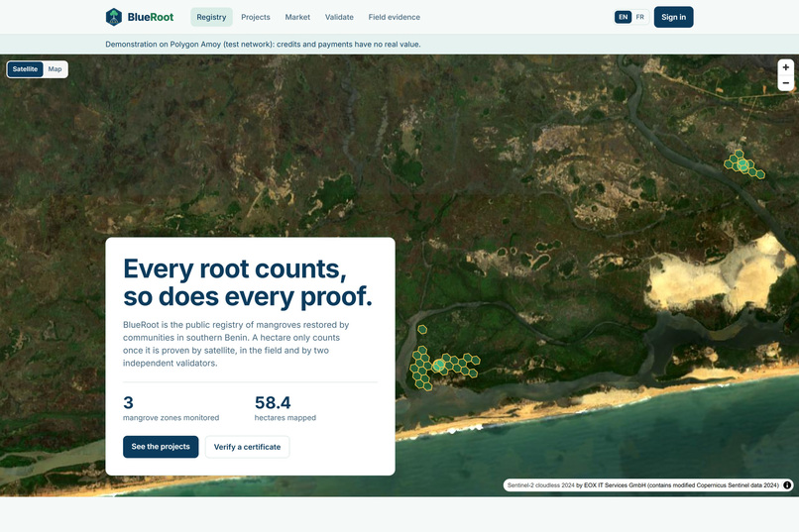
Task: Zoom in the map with plus button
Action: 786,67
